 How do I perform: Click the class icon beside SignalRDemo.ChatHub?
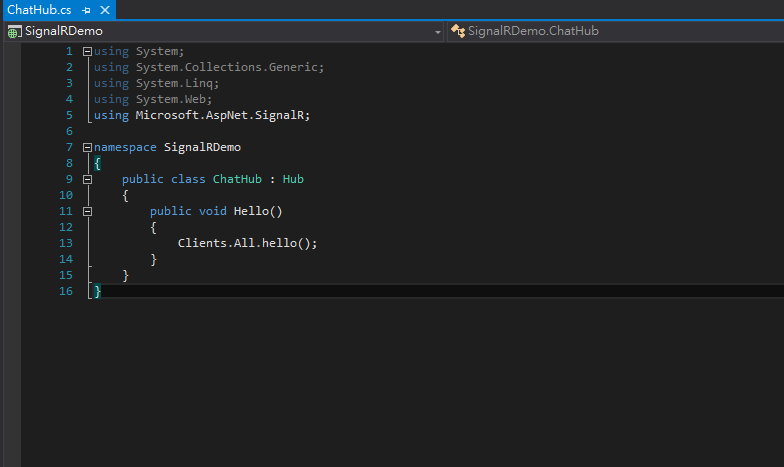[458, 31]
